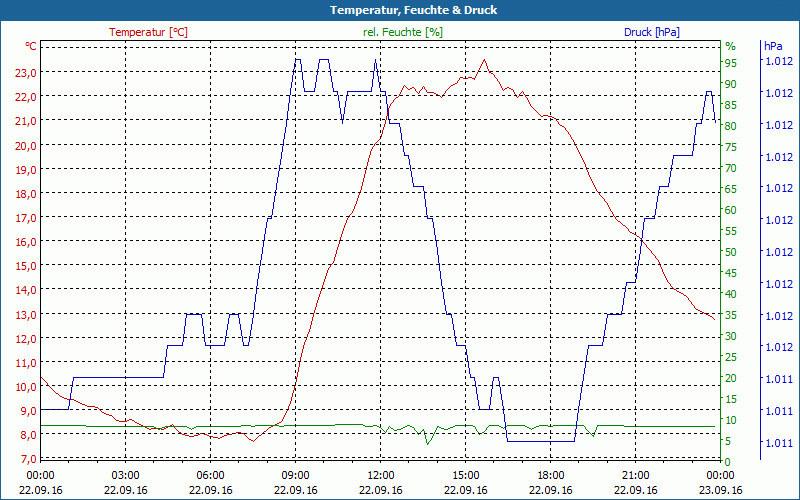Click the chart title Temperatur, Feuchte & Druck
800x500 pixels.
pyautogui.click(x=413, y=10)
